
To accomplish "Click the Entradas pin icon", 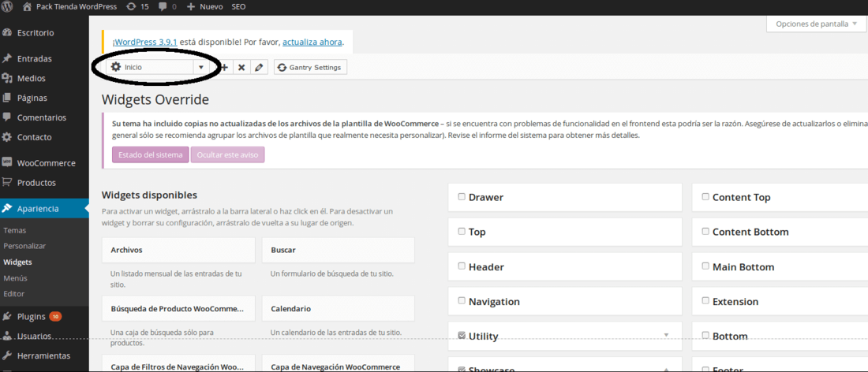I will pos(7,58).
